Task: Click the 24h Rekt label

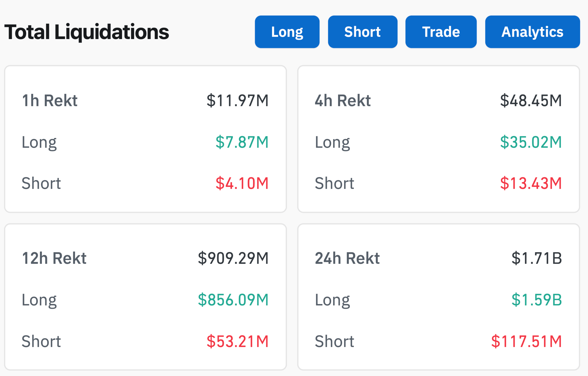Action: [347, 258]
